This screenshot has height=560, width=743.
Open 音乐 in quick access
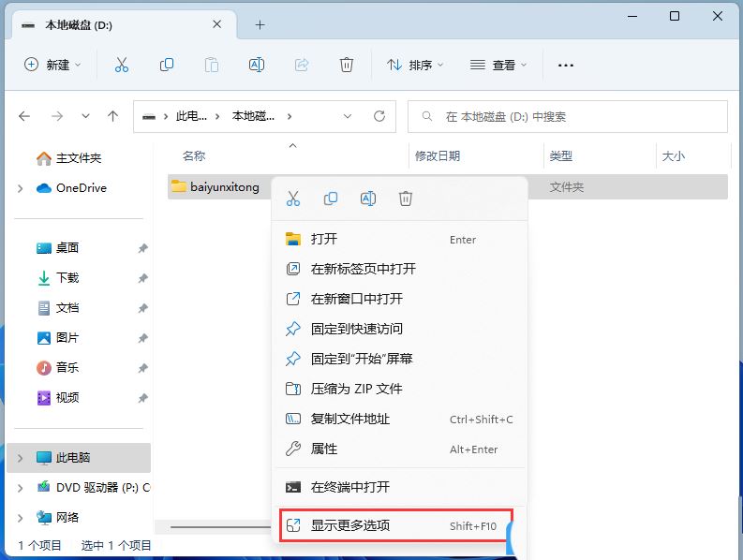(x=57, y=368)
